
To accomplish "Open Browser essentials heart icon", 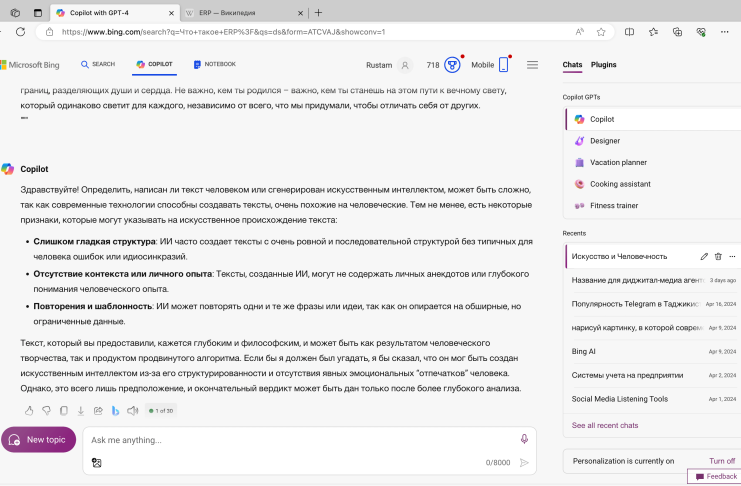I will 701,32.
